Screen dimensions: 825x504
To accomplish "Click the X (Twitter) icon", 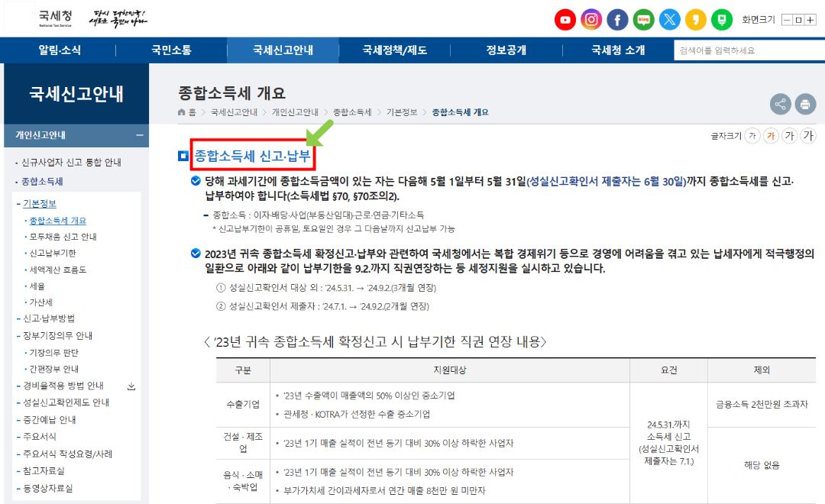I will click(x=669, y=20).
